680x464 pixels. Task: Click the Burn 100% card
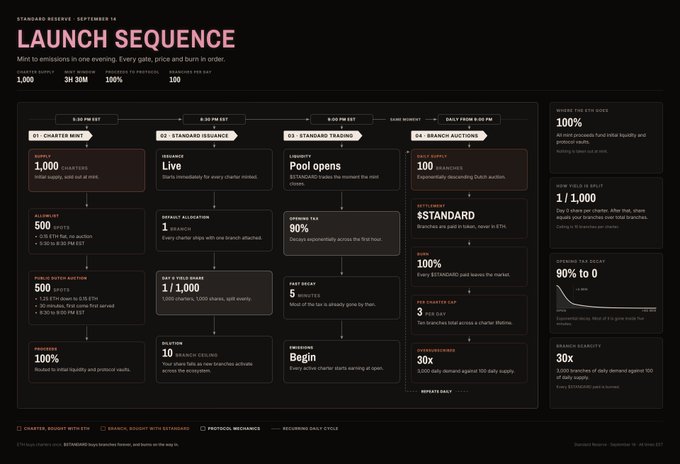469,267
